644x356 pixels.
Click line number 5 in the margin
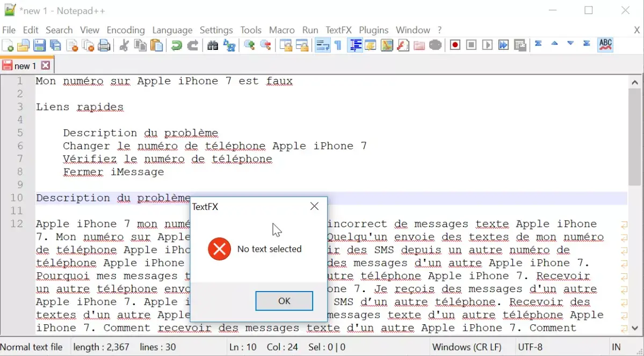click(20, 133)
